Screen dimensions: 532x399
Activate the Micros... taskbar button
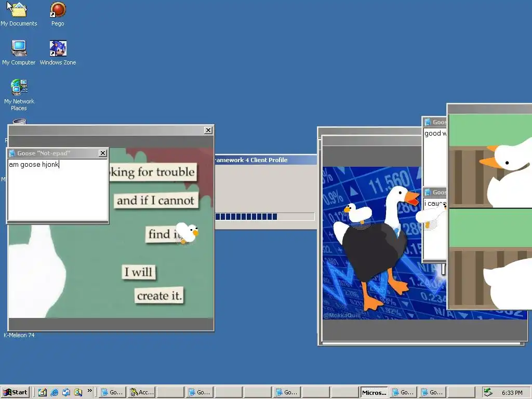[x=374, y=392]
